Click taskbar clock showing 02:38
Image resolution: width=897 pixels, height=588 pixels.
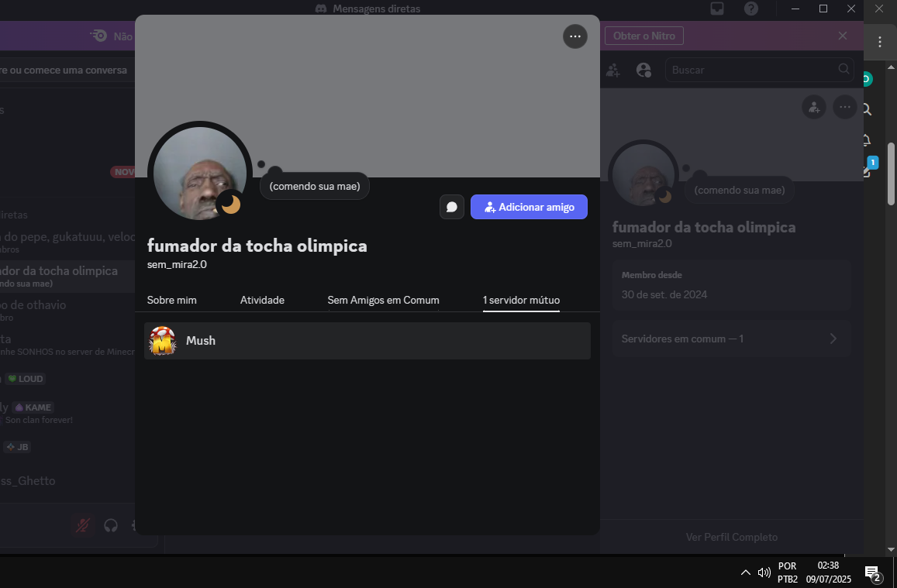[828, 572]
